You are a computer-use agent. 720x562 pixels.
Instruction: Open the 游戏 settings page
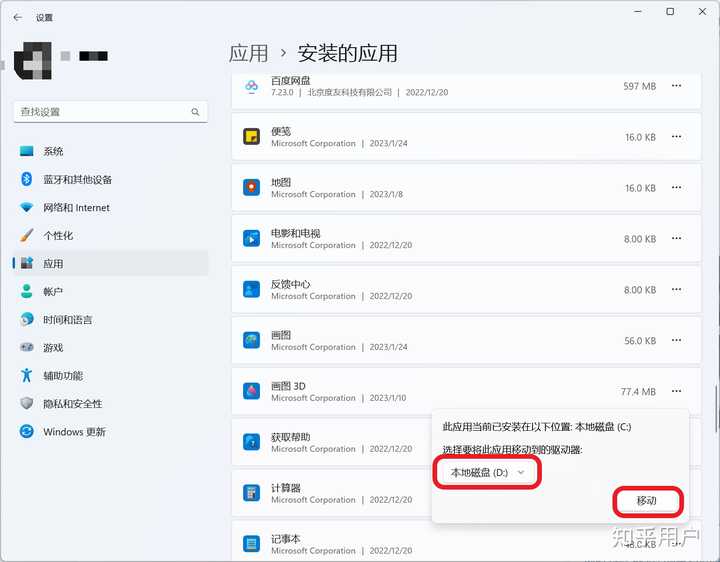tap(110, 348)
